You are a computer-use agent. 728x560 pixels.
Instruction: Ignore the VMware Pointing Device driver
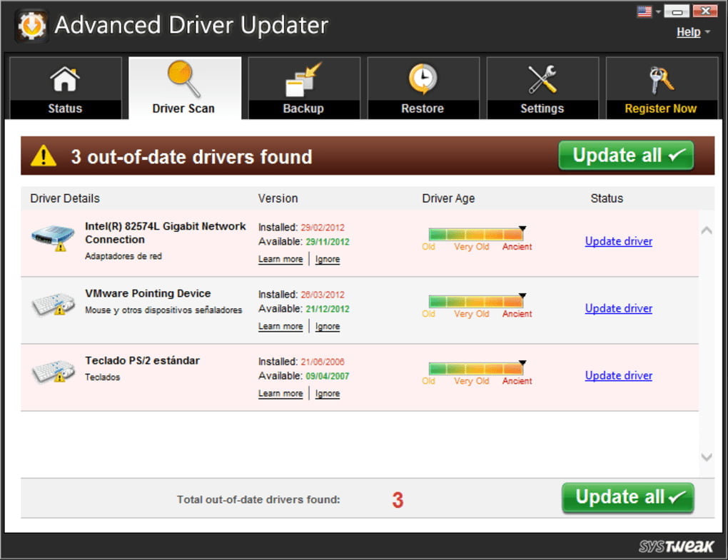click(x=327, y=326)
